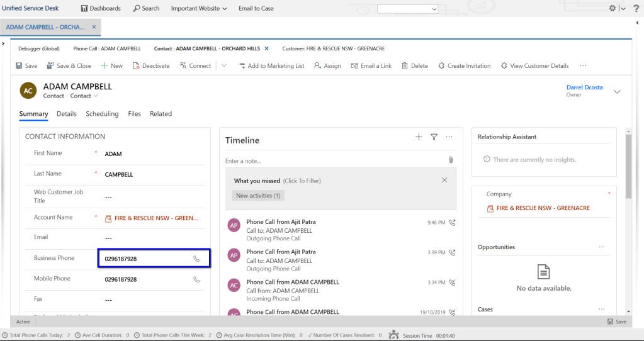Expand the header chevron next to Owner

click(617, 92)
